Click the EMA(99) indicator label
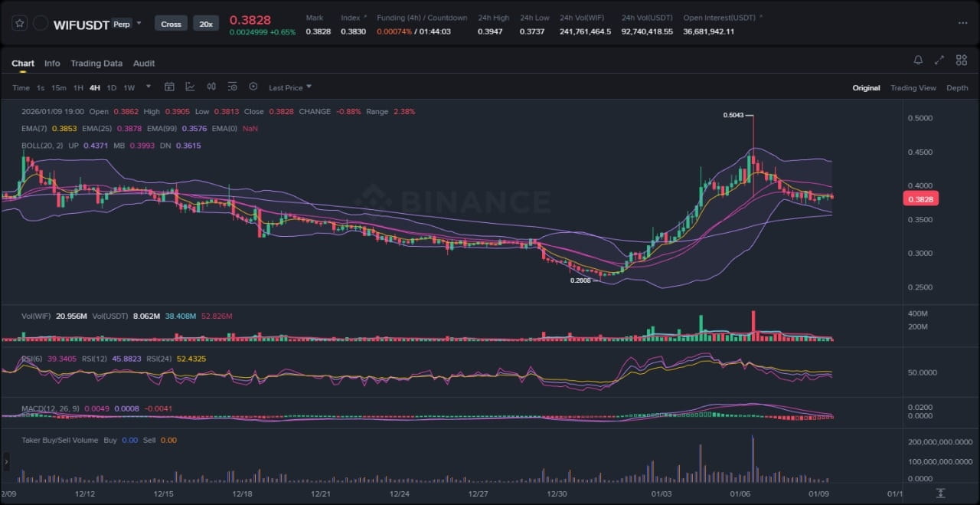 coord(164,128)
